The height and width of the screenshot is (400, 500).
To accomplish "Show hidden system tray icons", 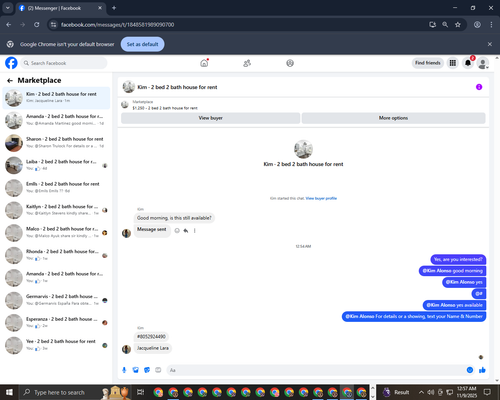I will point(421,392).
